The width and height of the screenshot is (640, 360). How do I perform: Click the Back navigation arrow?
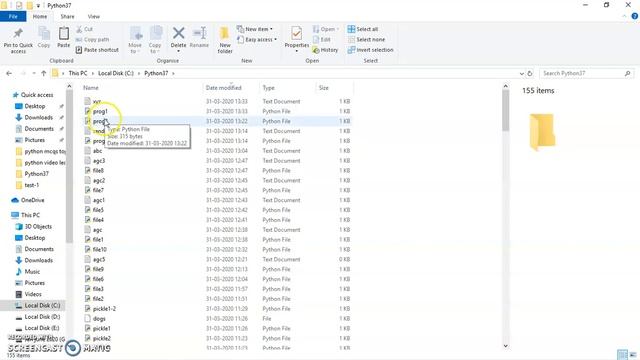tap(9, 73)
